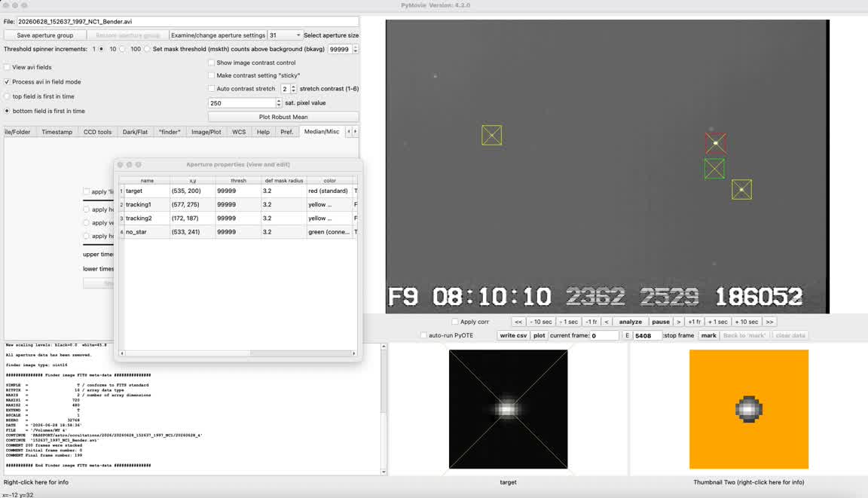The width and height of the screenshot is (868, 498).
Task: Open the aperture size dropdown showing 31
Action: (x=285, y=35)
